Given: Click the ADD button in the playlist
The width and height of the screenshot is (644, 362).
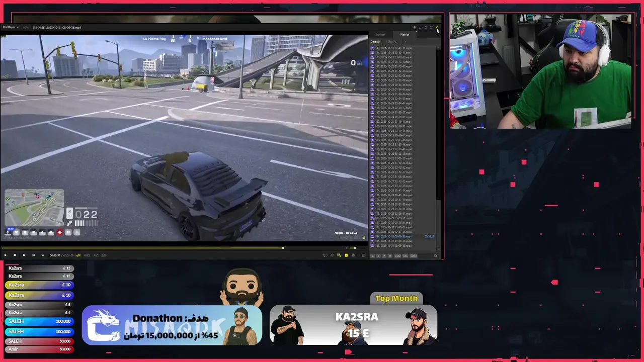Looking at the screenshot, I should tap(397, 256).
